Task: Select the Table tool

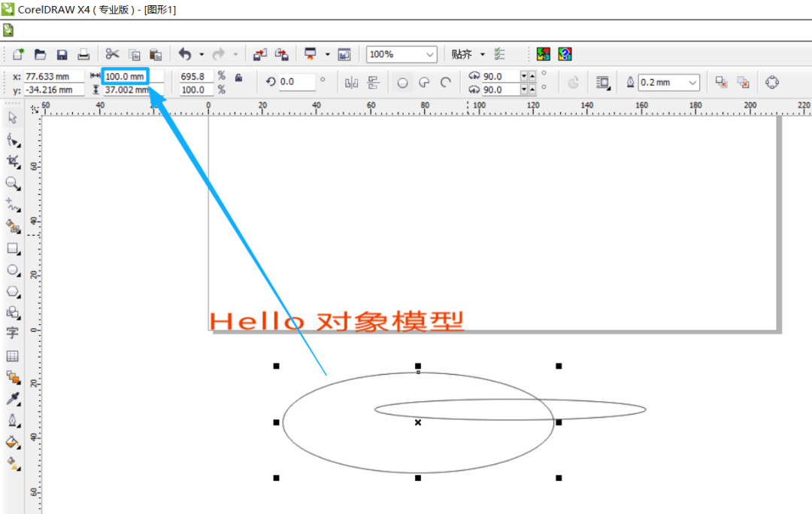Action: (x=13, y=355)
